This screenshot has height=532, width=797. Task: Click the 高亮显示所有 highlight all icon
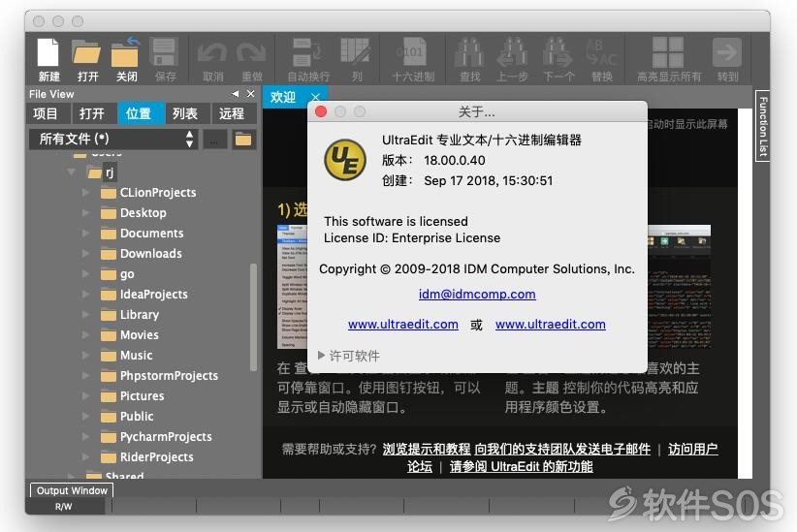(668, 53)
